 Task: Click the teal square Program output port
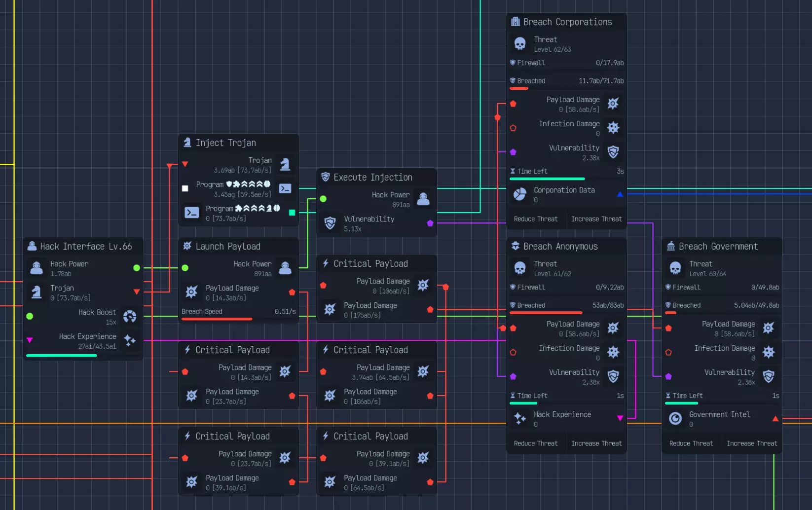(x=292, y=213)
